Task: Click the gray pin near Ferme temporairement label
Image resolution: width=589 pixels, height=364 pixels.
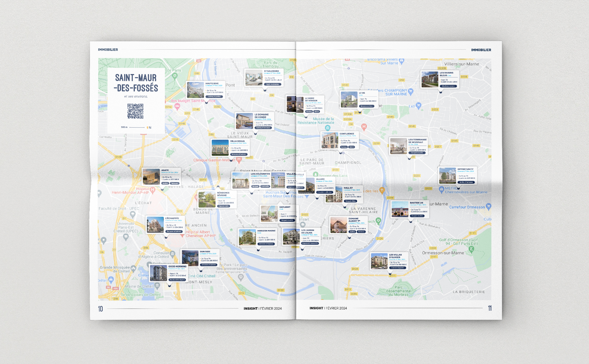Action: click(241, 277)
